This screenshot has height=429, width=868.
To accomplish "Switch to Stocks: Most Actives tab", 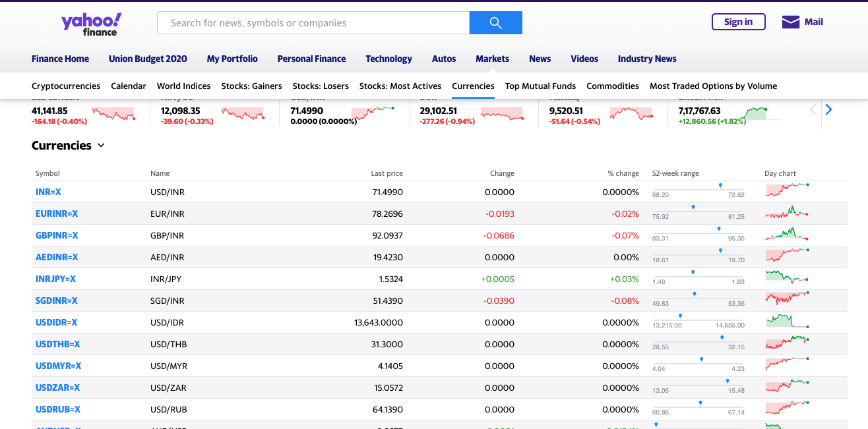I will click(400, 86).
